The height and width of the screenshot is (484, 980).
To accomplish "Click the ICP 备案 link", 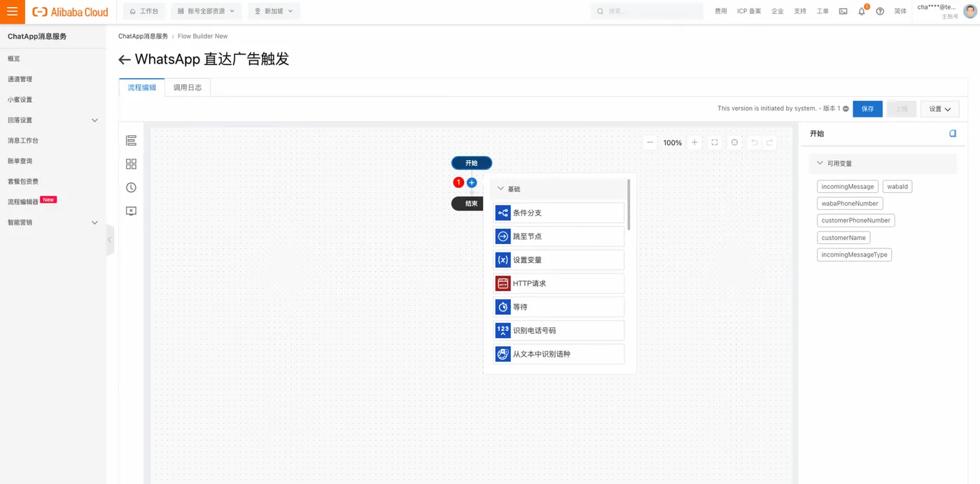I will point(749,11).
